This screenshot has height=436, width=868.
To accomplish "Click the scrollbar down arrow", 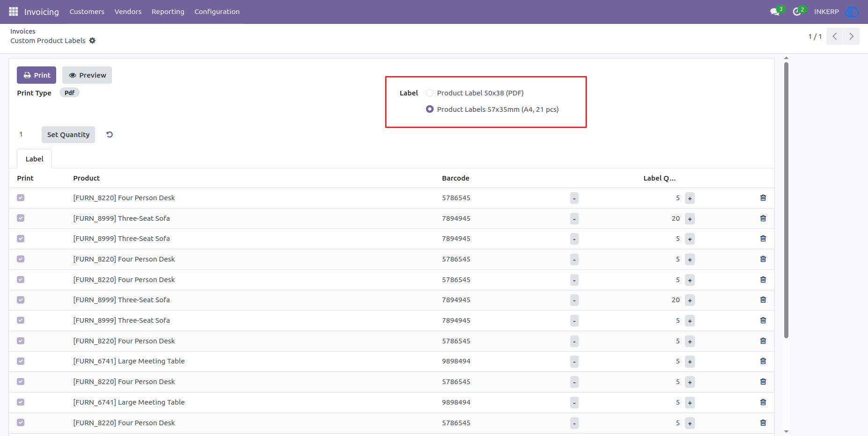I will [x=786, y=431].
